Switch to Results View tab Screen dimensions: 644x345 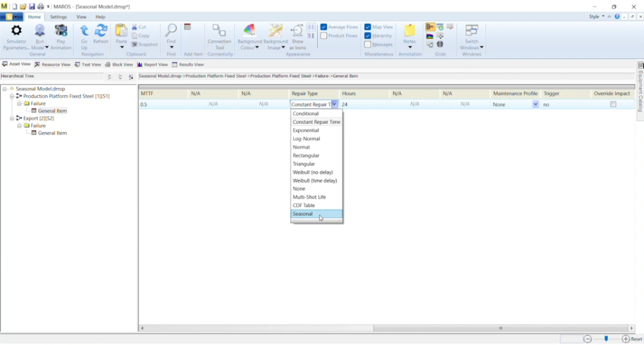pyautogui.click(x=188, y=64)
